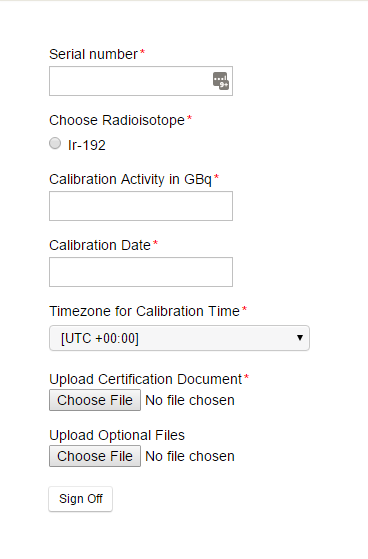Image resolution: width=368 pixels, height=559 pixels.
Task: Click the Serial number field label
Action: click(x=93, y=54)
